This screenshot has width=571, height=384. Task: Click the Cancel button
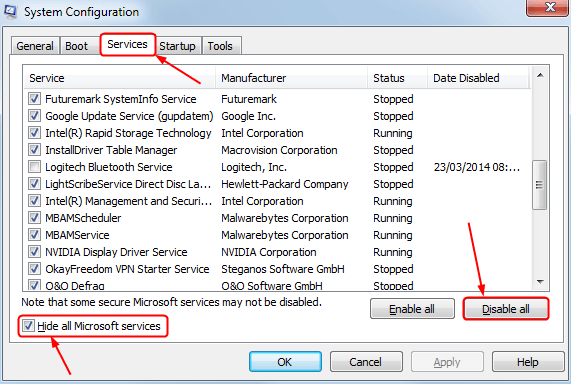coord(366,362)
